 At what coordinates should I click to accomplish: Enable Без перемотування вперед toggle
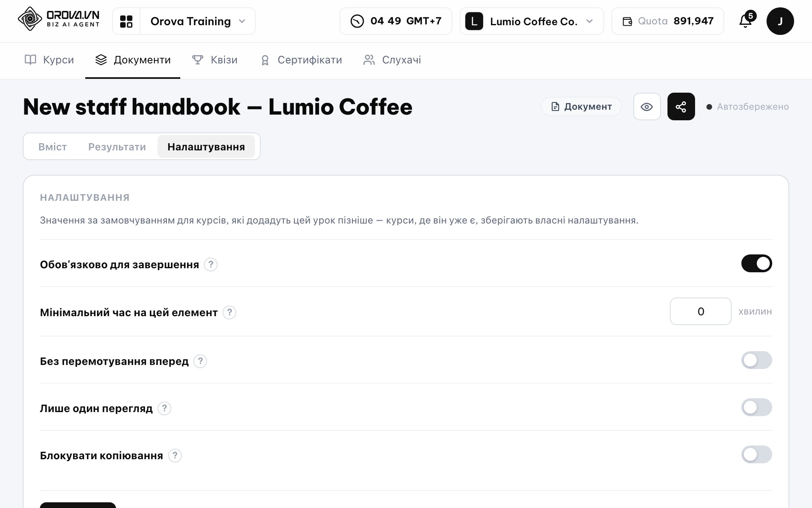tap(756, 360)
